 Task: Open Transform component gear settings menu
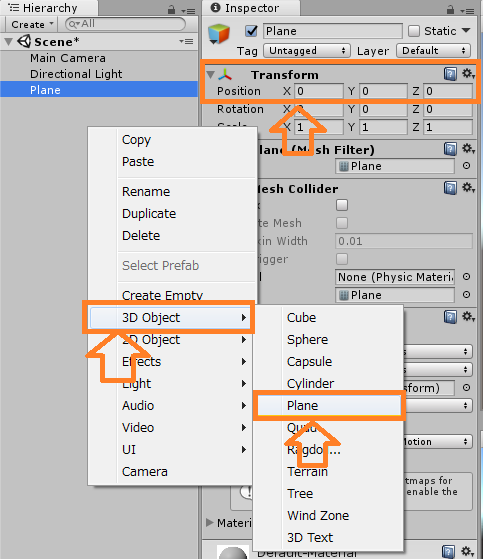click(468, 74)
